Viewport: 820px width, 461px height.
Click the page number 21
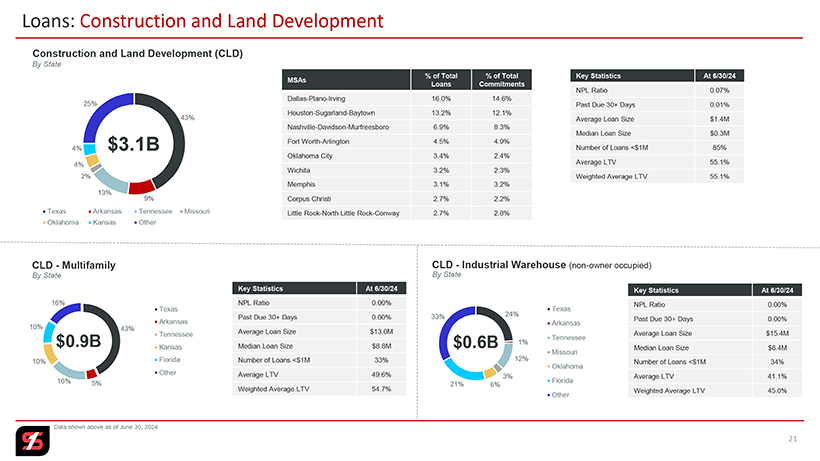tap(794, 439)
